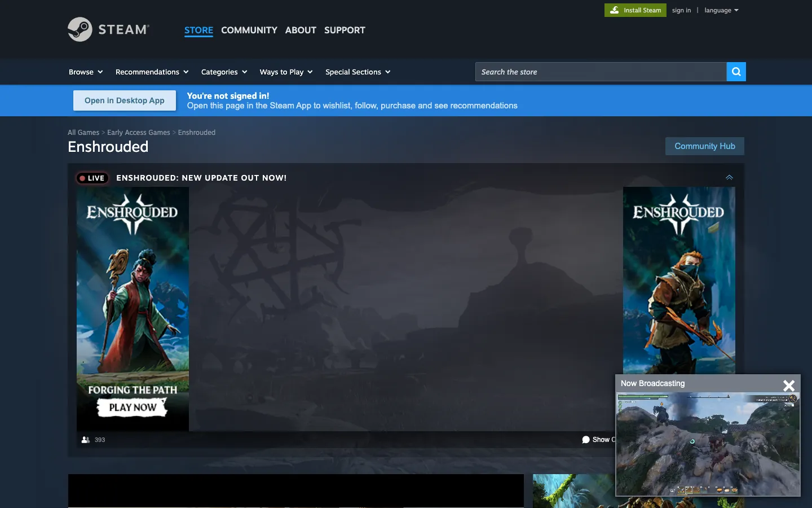Expand the Special Sections dropdown
The height and width of the screenshot is (508, 812).
click(x=358, y=72)
